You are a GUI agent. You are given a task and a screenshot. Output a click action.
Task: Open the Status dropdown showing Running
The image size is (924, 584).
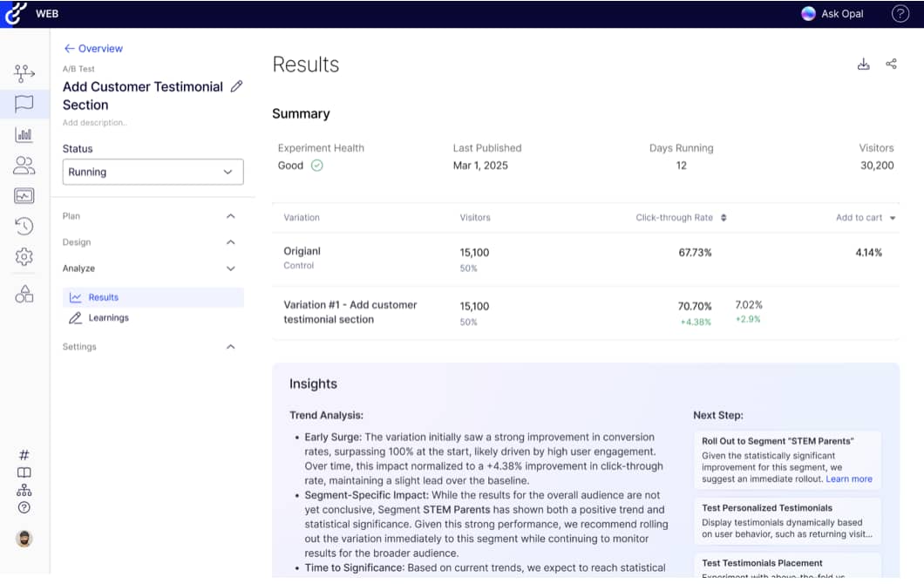click(x=153, y=172)
